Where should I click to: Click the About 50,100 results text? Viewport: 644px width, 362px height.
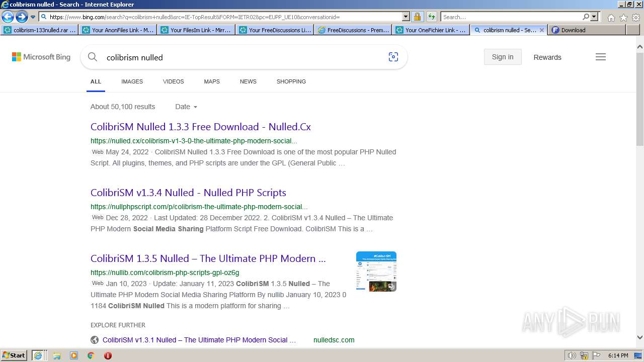tap(123, 107)
